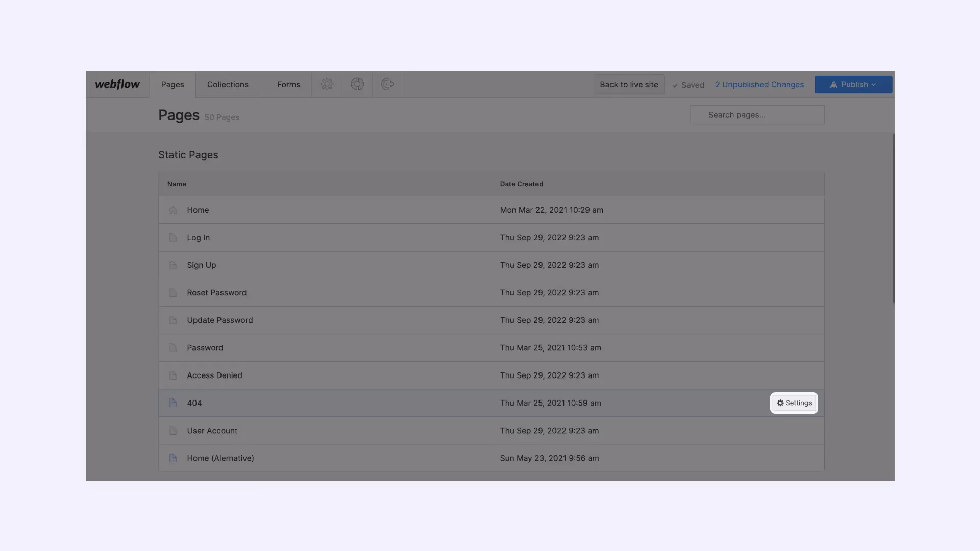Switch to the Collections tab
This screenshot has width=980, height=551.
[x=228, y=85]
